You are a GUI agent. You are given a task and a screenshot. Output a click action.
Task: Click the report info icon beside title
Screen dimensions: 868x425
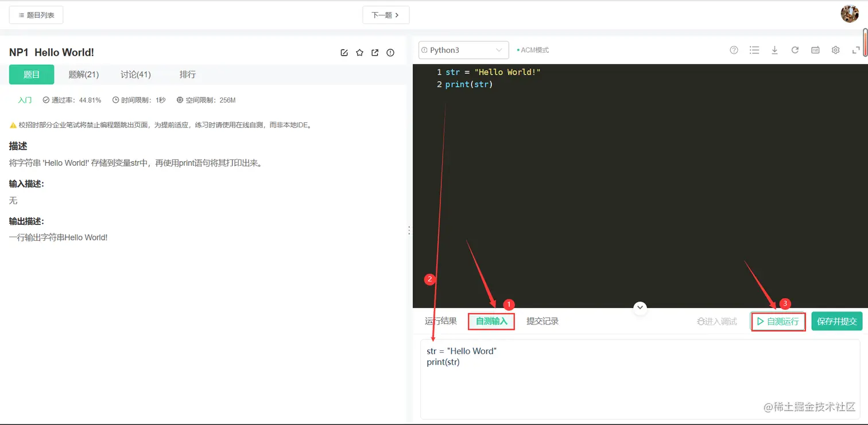390,53
